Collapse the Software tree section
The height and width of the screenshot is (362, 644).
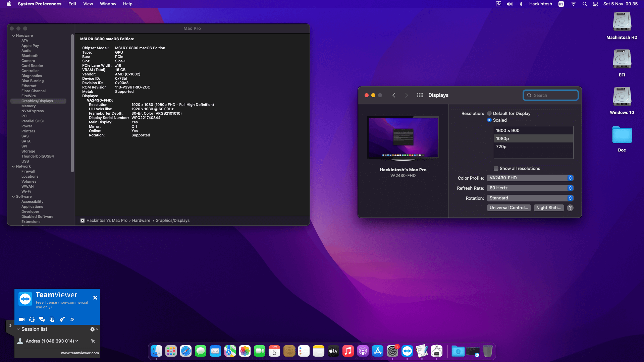[x=13, y=196]
